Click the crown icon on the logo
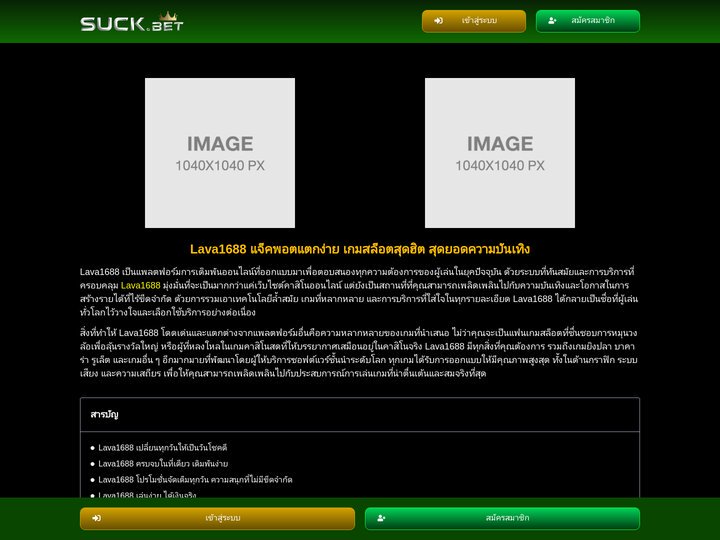This screenshot has height=540, width=720. pos(169,17)
